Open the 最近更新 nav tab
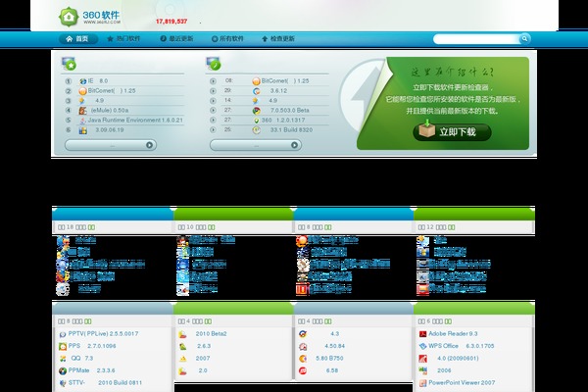The image size is (588, 392). click(176, 38)
